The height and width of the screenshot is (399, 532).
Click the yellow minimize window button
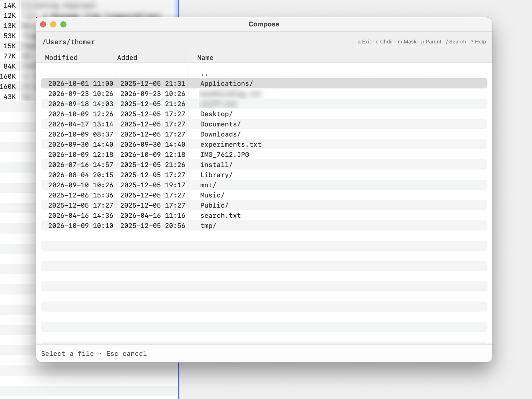53,24
